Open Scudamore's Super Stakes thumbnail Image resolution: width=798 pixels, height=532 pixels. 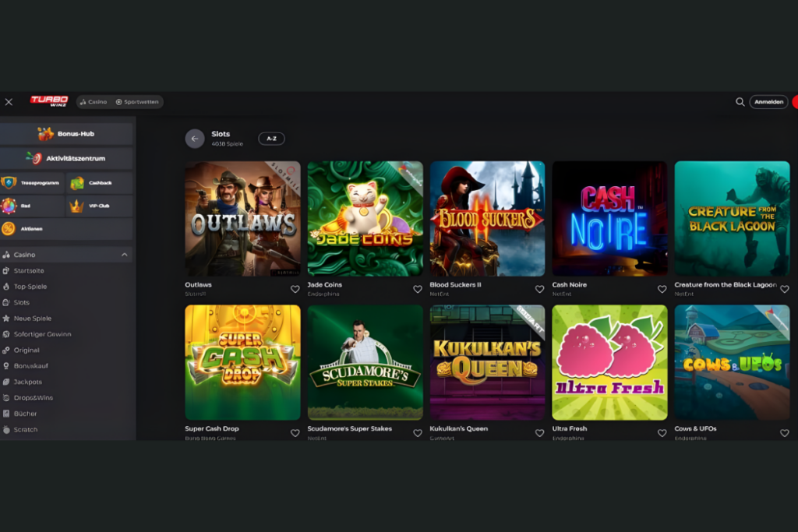[365, 363]
